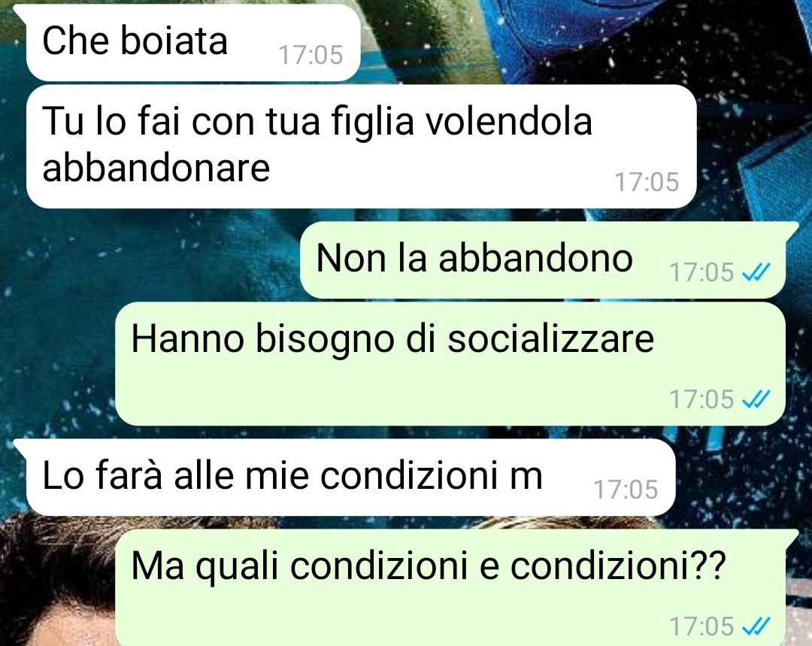This screenshot has height=646, width=812.
Task: Tap the 17:05 timestamp on 'Che boiata'
Action: [x=311, y=55]
